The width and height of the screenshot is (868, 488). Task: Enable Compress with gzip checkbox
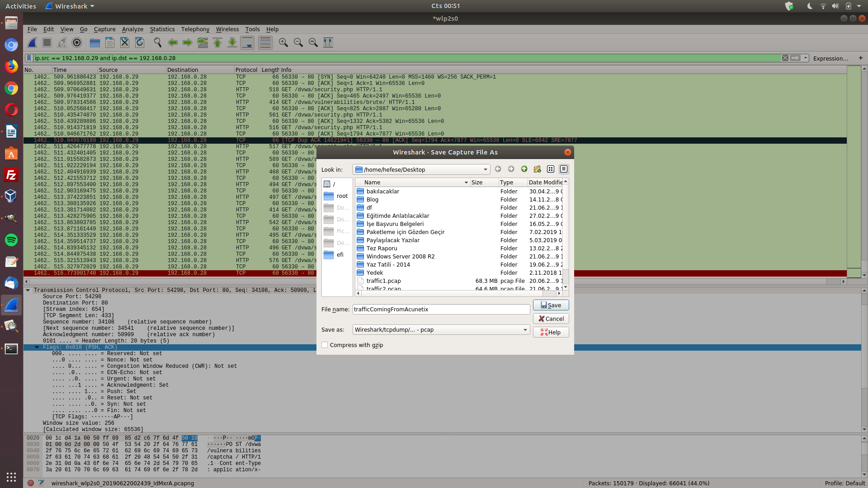click(325, 345)
